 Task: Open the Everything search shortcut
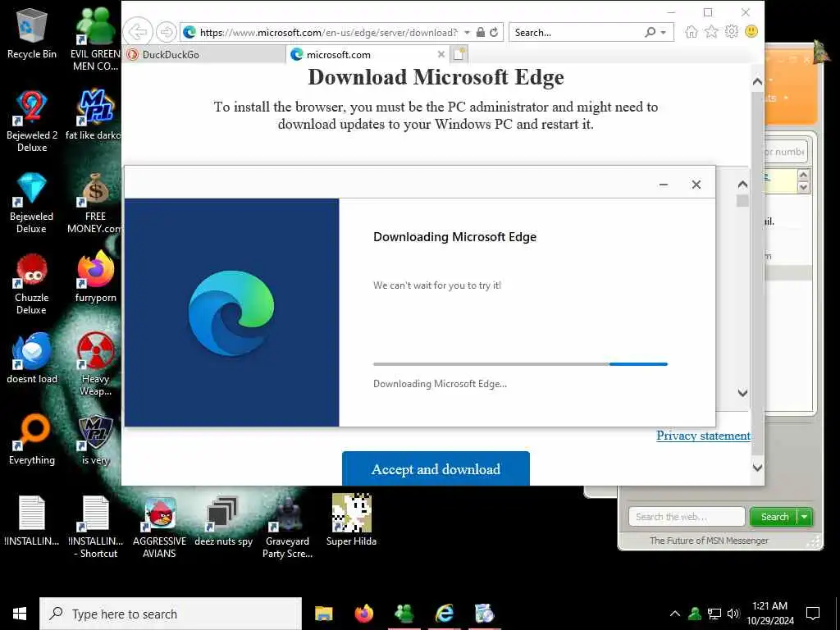(x=32, y=440)
